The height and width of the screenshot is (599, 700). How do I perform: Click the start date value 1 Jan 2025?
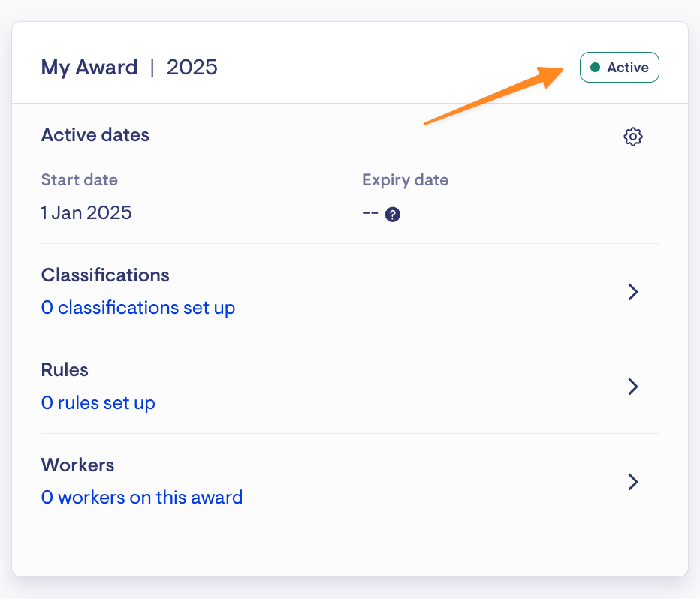point(86,212)
